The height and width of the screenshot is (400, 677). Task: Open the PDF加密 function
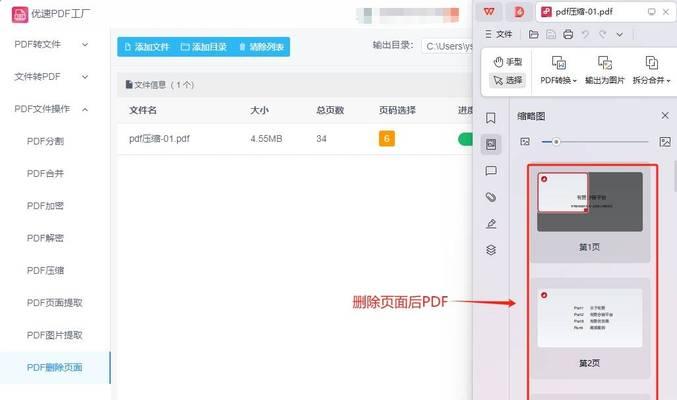pyautogui.click(x=45, y=206)
